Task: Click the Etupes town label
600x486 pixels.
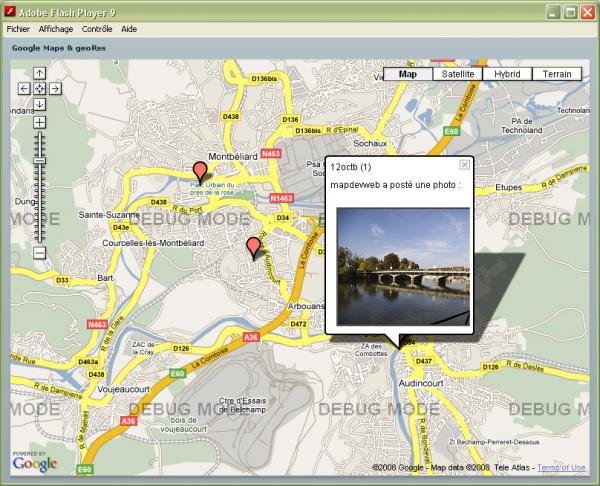Action: 509,187
